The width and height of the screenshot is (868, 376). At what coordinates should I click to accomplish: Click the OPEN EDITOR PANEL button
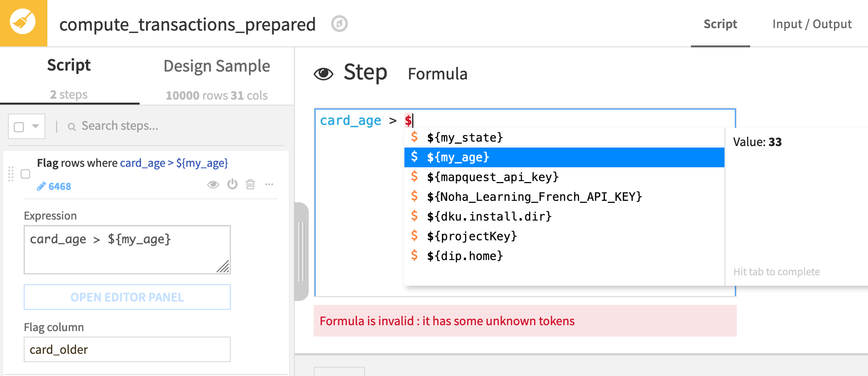click(127, 297)
